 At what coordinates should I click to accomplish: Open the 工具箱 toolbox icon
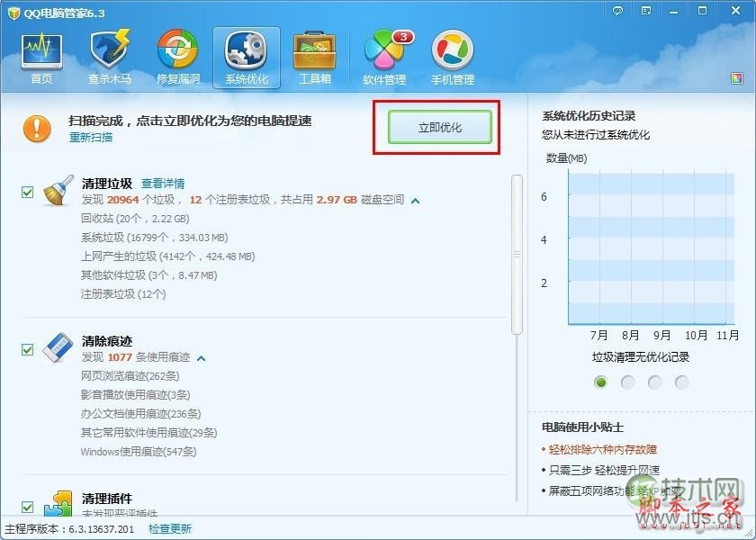pos(314,50)
